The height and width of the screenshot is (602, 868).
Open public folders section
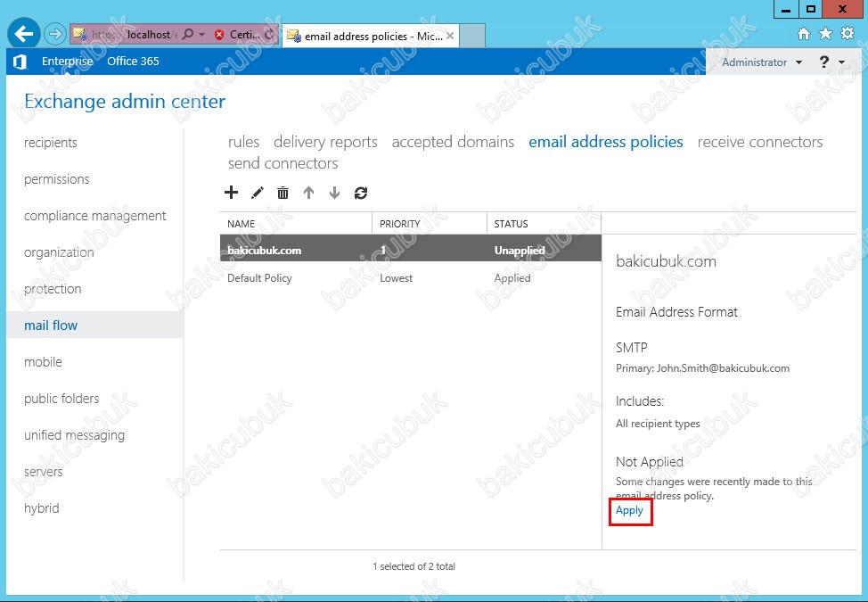[61, 398]
